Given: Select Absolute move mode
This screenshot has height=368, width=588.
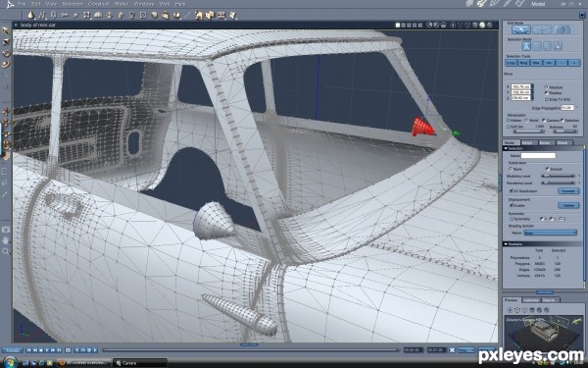Looking at the screenshot, I should pyautogui.click(x=547, y=87).
